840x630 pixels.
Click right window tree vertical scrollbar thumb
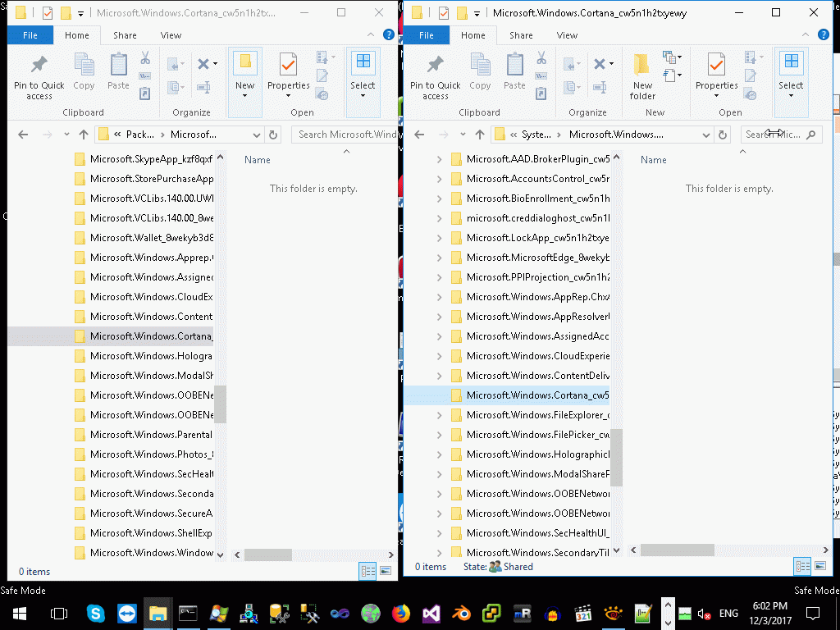point(616,457)
